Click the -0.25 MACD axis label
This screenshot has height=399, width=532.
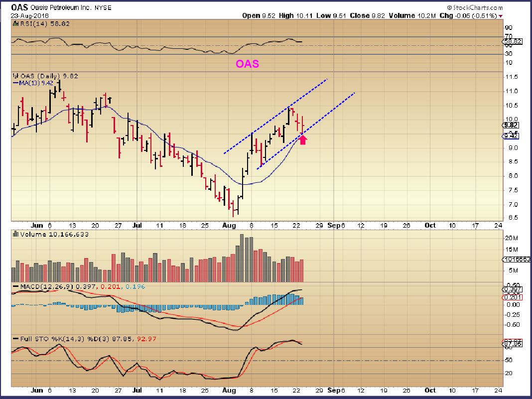pos(513,314)
